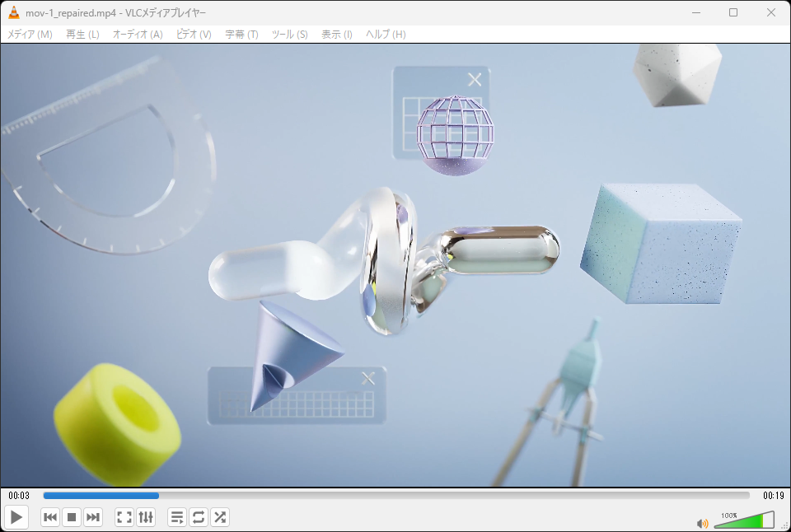Click the video playback area

pos(395,265)
